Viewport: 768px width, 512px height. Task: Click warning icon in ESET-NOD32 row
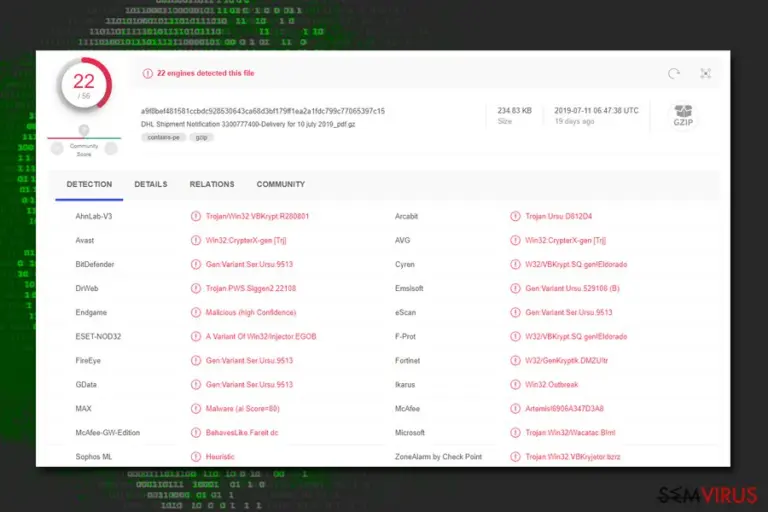coord(195,336)
